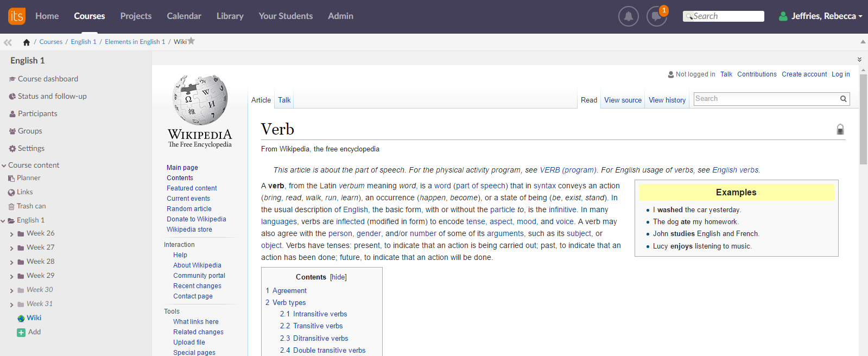Expand the Week 26 folder
Image resolution: width=868 pixels, height=356 pixels.
pyautogui.click(x=11, y=234)
